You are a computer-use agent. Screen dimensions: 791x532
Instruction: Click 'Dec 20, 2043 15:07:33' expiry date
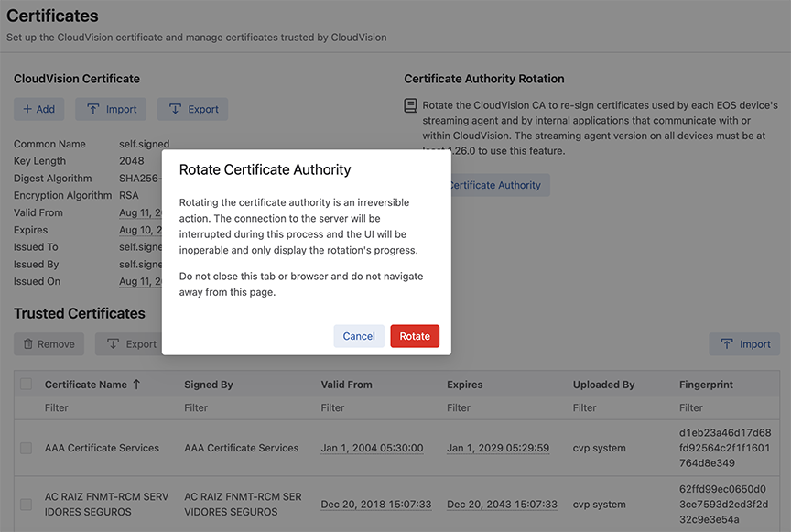click(x=502, y=505)
